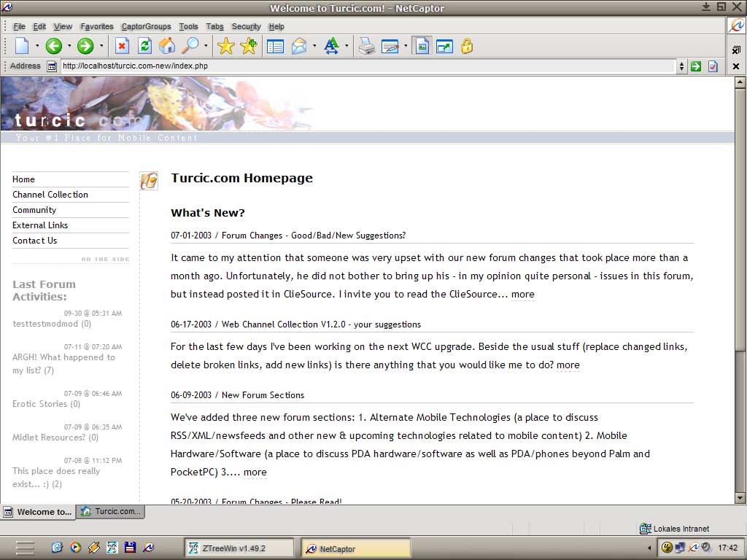The height and width of the screenshot is (560, 747).
Task: Expand the forward history dropdown arrow
Action: (x=101, y=46)
